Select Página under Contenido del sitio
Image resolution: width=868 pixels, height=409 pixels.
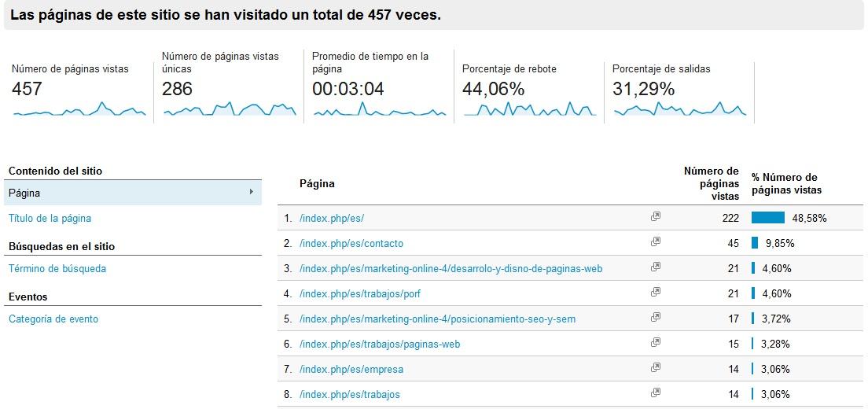24,193
